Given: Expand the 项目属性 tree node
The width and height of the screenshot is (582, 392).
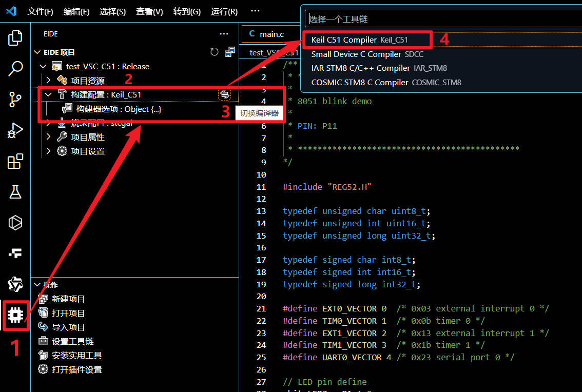Looking at the screenshot, I should (x=48, y=137).
